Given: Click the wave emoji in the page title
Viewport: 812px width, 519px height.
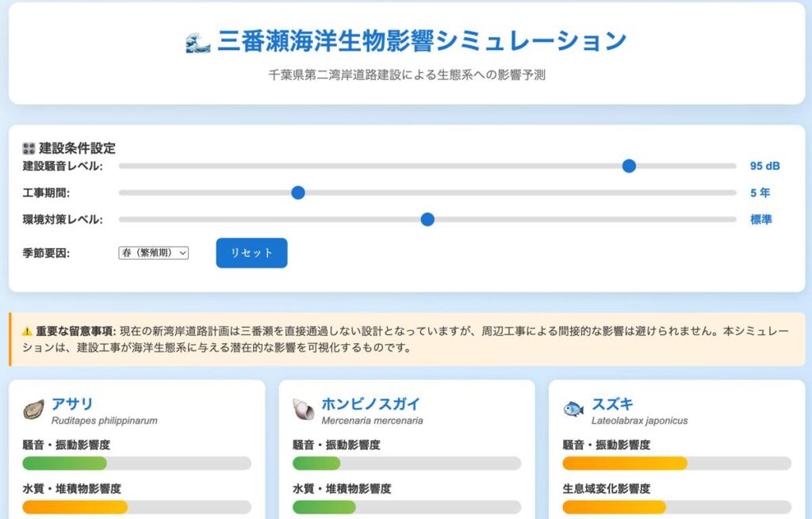Looking at the screenshot, I should point(197,42).
